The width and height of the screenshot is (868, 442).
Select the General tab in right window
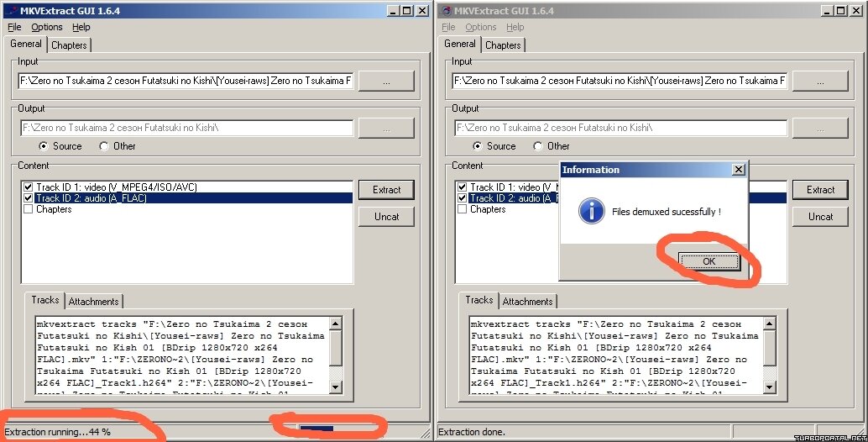pos(459,44)
